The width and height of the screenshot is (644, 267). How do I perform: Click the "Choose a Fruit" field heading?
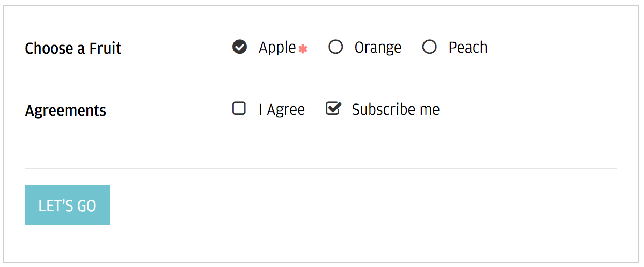pos(73,49)
